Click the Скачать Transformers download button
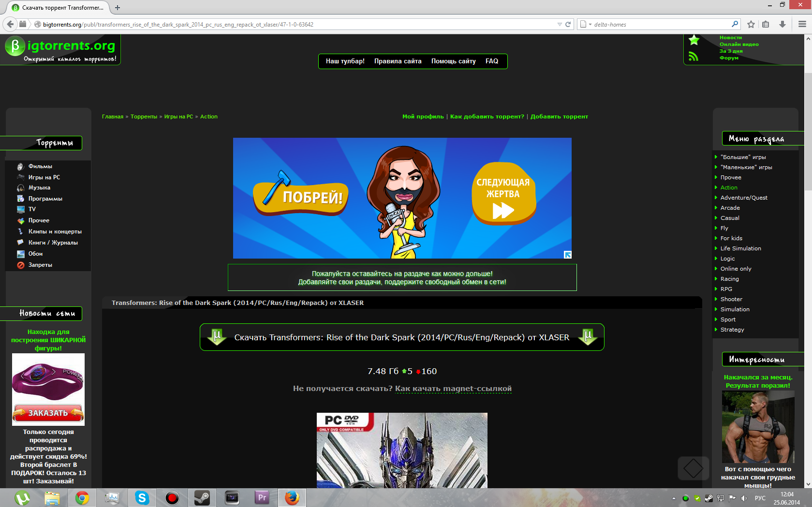Viewport: 812px width, 507px height. click(402, 337)
